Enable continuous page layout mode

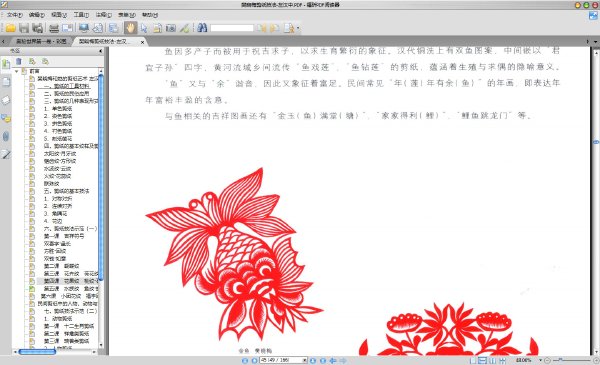click(483, 360)
